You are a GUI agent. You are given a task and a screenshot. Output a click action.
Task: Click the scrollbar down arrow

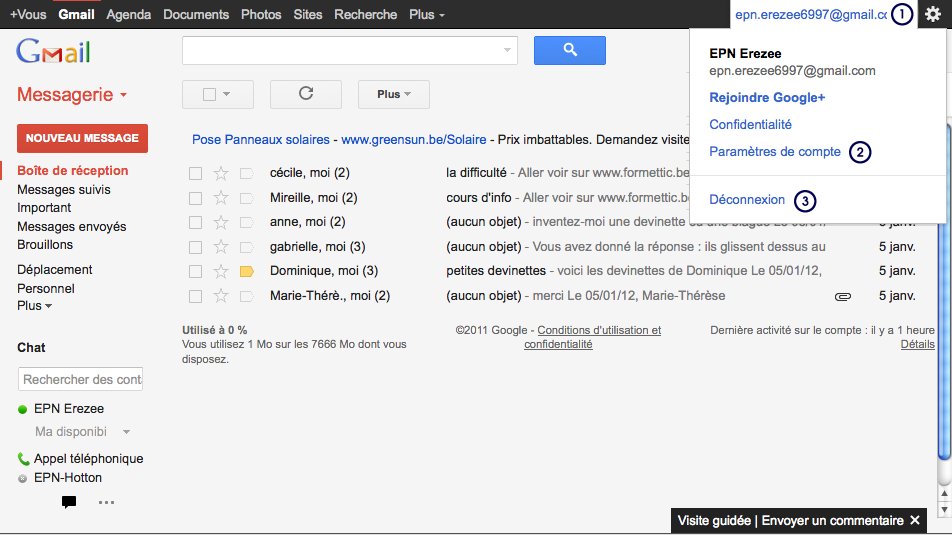click(x=944, y=509)
